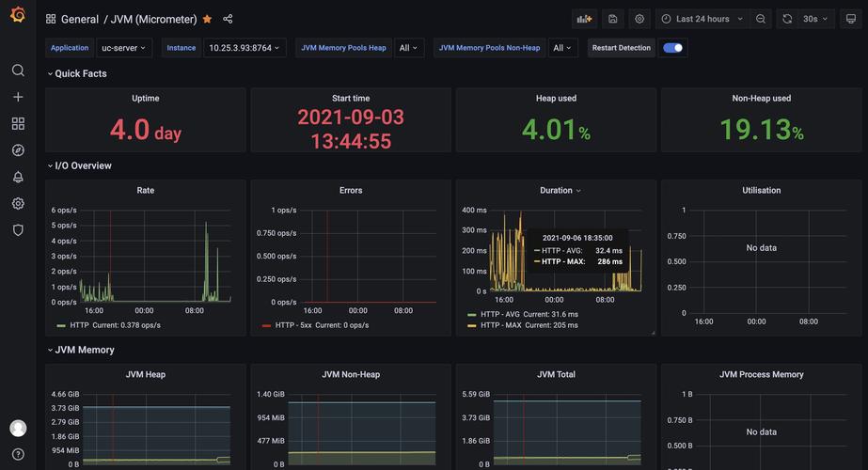The width and height of the screenshot is (868, 470).
Task: Open the Help question mark icon
Action: (x=18, y=455)
